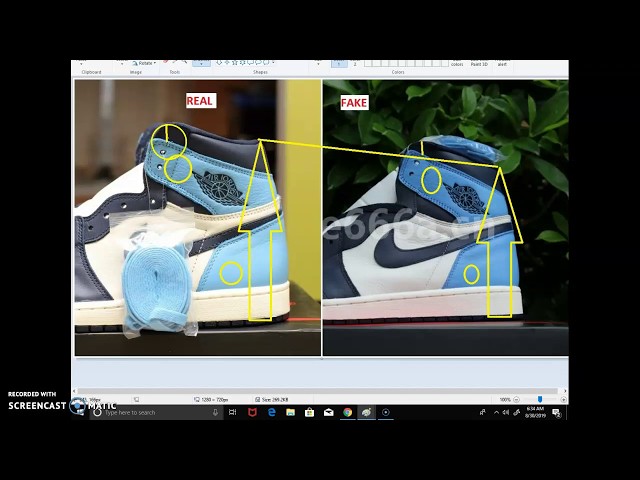Viewport: 640px width, 480px height.
Task: Click the screen recorder taskbar icon
Action: (386, 412)
